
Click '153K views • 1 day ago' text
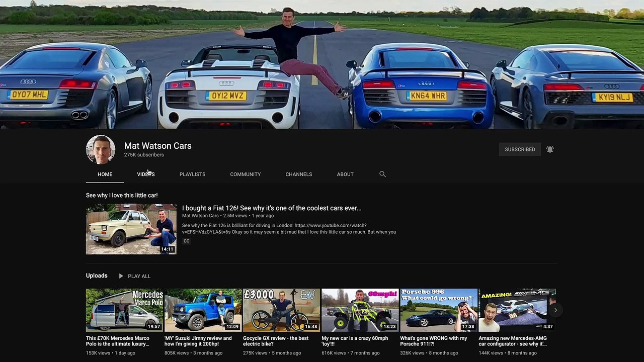coord(111,353)
